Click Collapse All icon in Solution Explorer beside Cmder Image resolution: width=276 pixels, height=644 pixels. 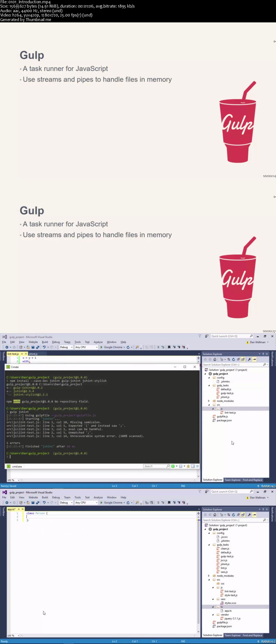click(238, 359)
